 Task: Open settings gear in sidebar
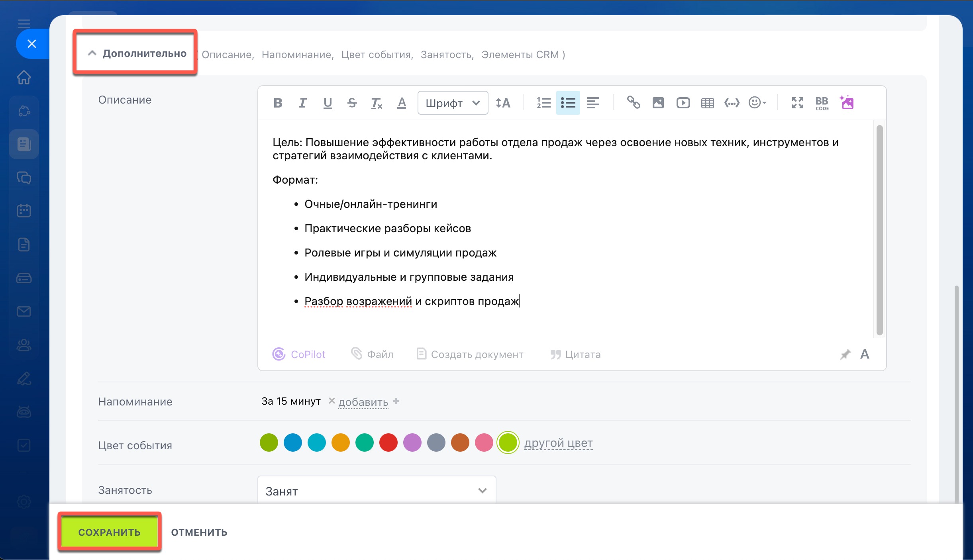pos(24,502)
